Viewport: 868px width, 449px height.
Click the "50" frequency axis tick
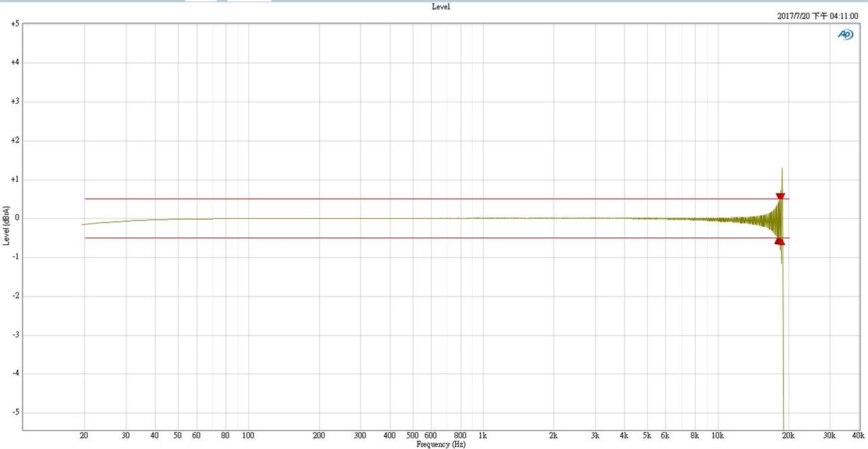(177, 436)
